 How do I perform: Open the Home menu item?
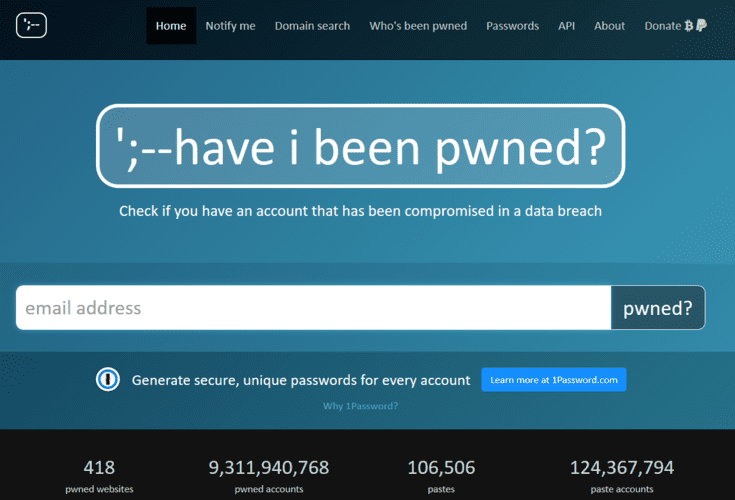pos(171,26)
